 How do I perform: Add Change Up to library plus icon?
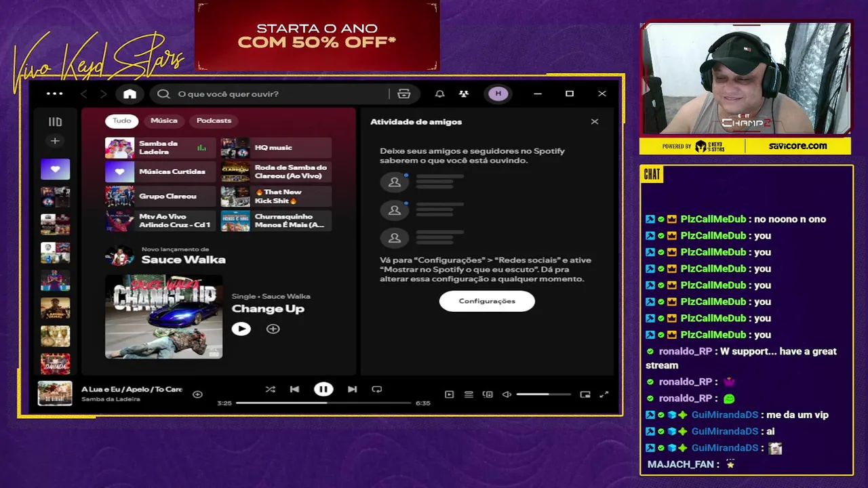point(273,329)
